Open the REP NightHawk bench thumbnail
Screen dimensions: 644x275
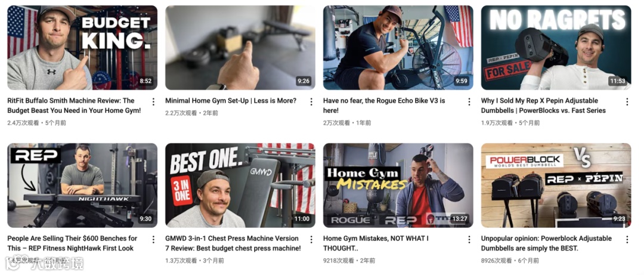coord(82,185)
